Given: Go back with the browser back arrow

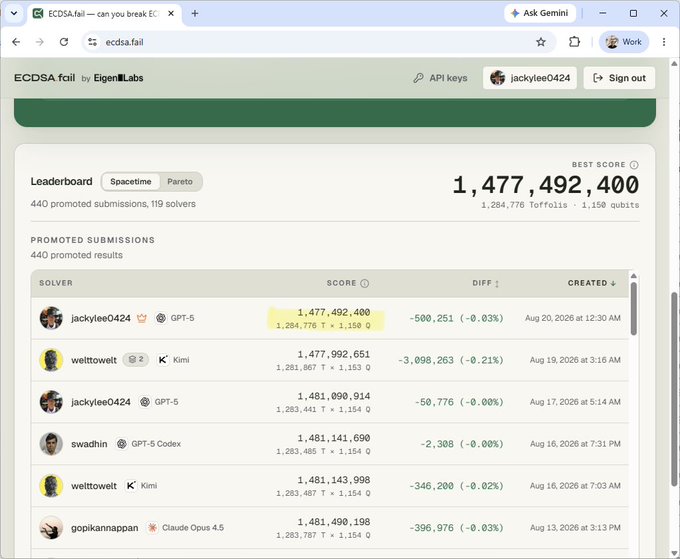Looking at the screenshot, I should pyautogui.click(x=16, y=42).
